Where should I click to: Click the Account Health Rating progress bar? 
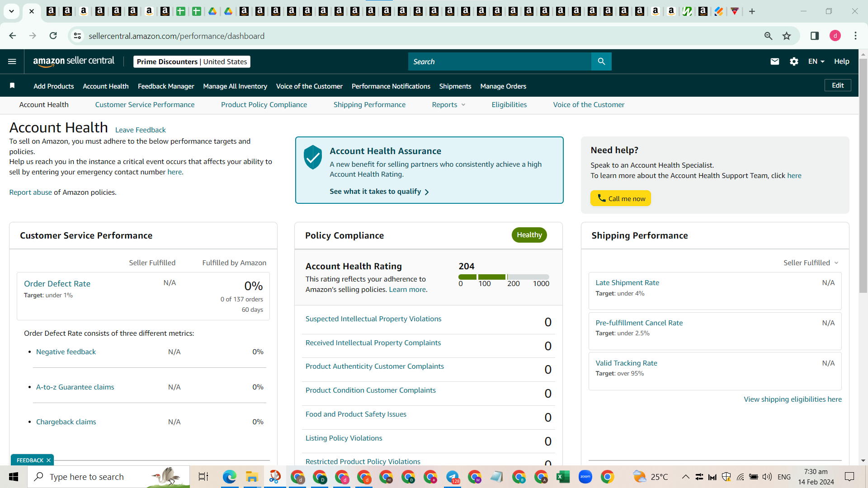504,277
